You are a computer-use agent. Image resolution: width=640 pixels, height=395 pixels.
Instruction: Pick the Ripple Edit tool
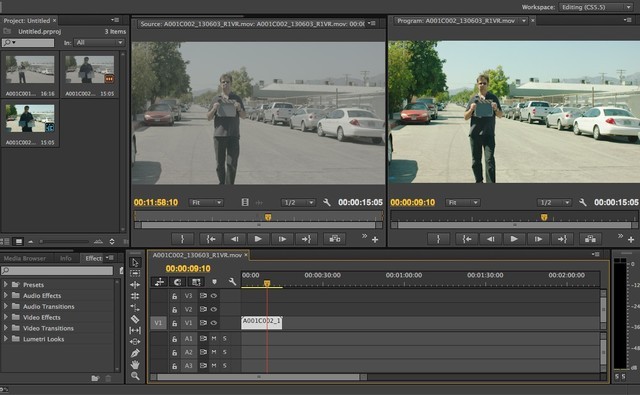click(x=135, y=284)
